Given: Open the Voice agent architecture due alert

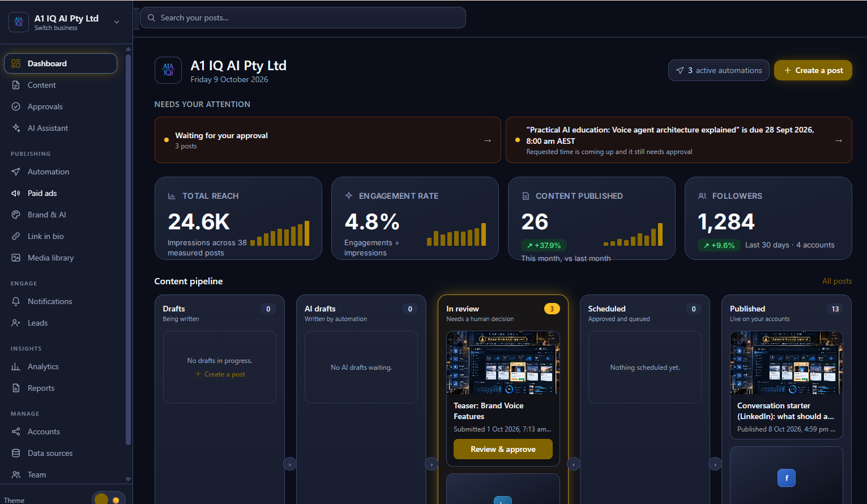Looking at the screenshot, I should [679, 140].
